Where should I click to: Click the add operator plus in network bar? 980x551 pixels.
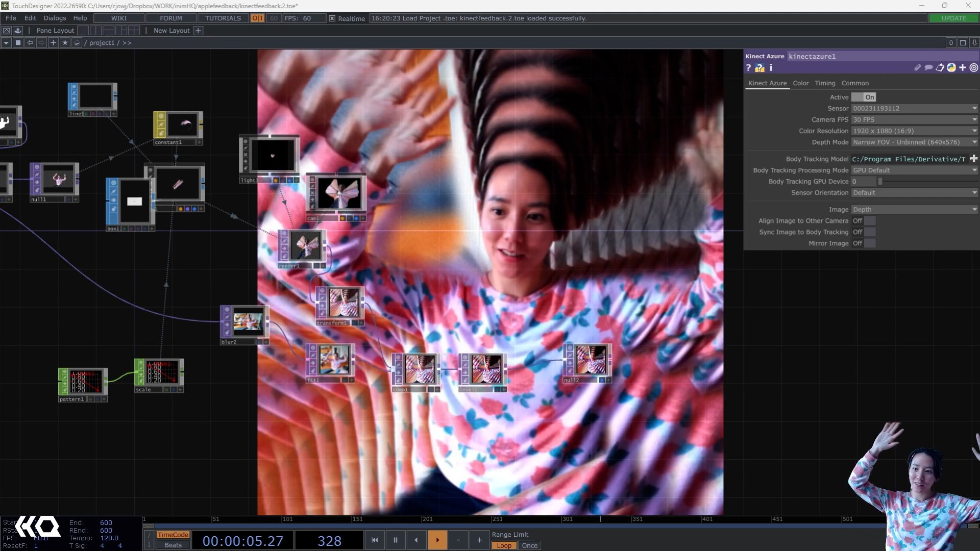click(x=53, y=43)
